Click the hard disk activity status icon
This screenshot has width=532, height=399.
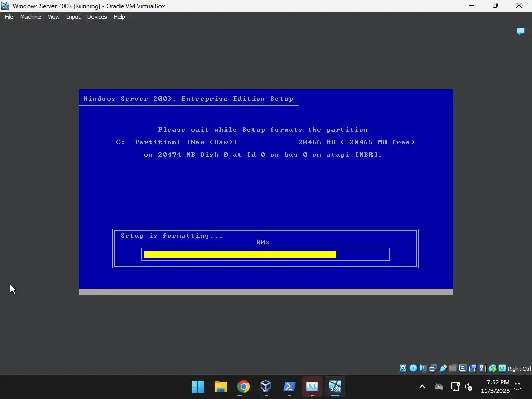(403, 368)
